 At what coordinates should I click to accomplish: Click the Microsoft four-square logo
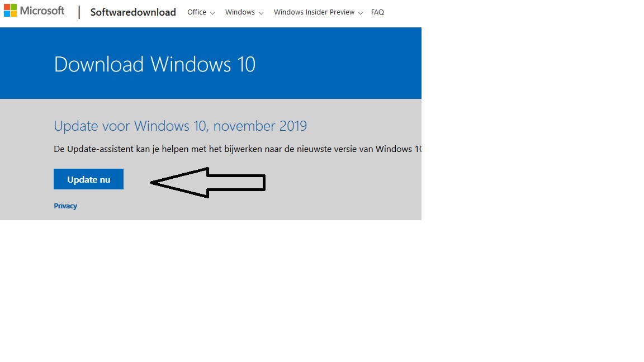(10, 10)
